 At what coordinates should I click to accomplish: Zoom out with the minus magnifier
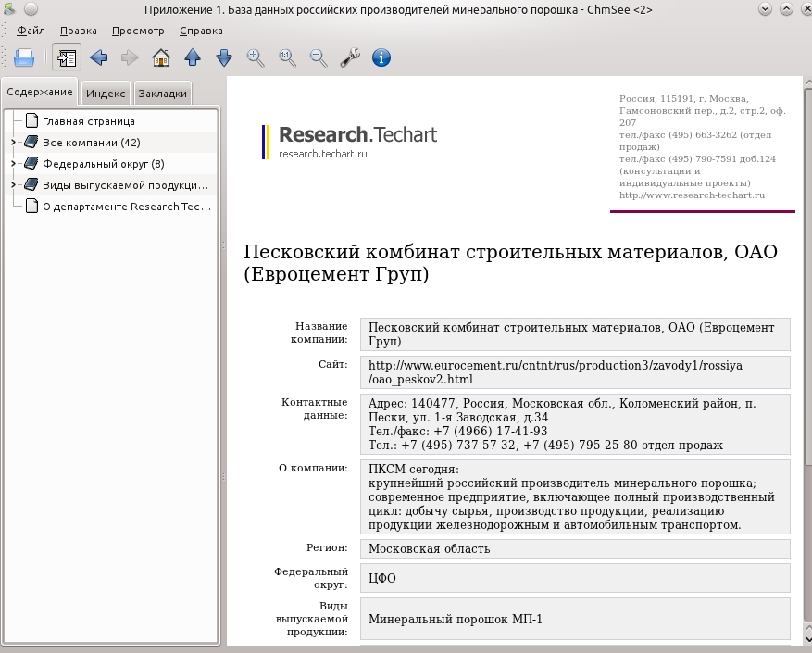pos(318,57)
